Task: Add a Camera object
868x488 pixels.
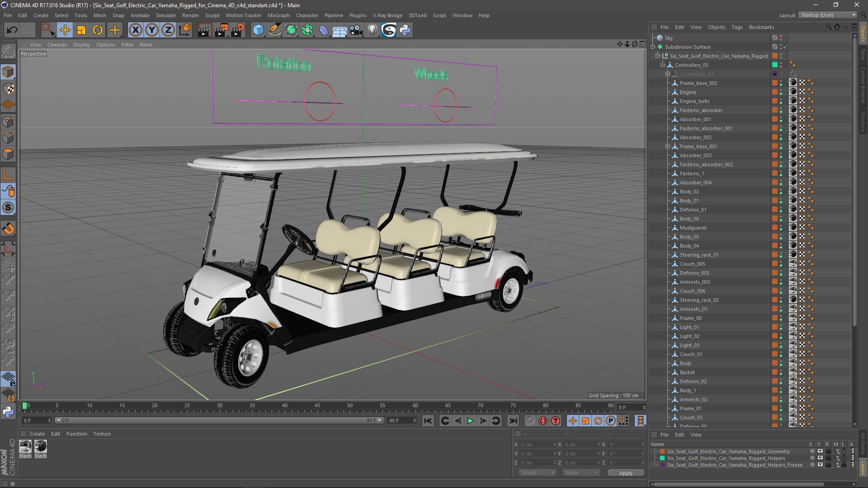Action: tap(356, 30)
